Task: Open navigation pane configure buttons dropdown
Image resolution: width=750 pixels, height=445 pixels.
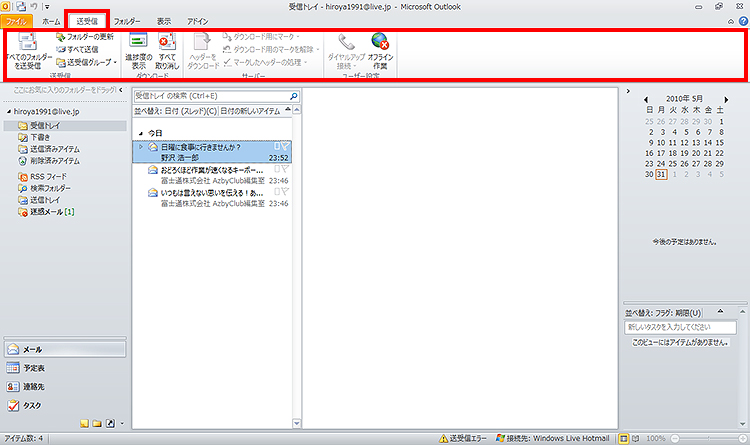Action: [122, 423]
